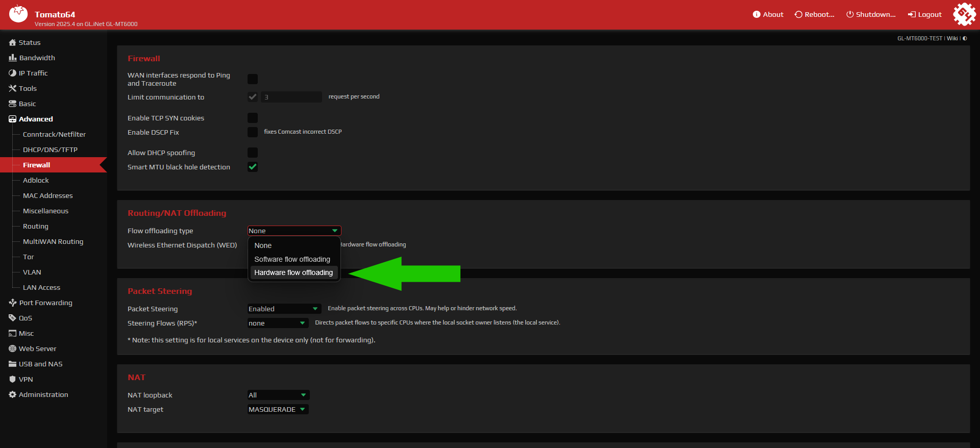
Task: Click the GL-MT6000-TEST hostname text
Action: (x=920, y=38)
